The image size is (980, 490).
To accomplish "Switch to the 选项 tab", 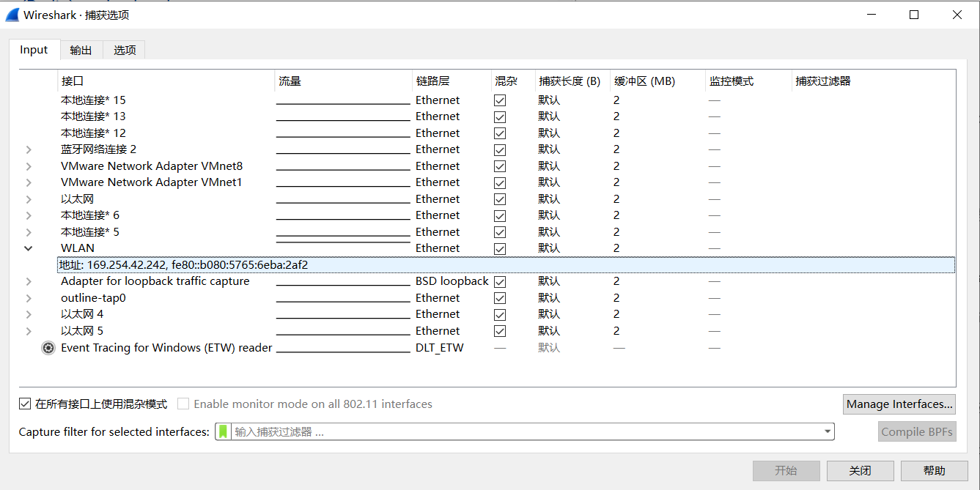I will point(125,51).
